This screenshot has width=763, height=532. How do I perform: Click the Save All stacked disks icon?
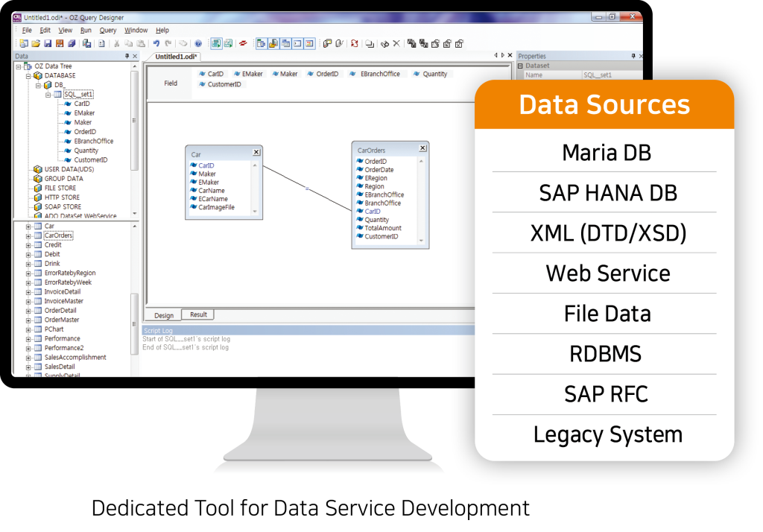(x=72, y=43)
